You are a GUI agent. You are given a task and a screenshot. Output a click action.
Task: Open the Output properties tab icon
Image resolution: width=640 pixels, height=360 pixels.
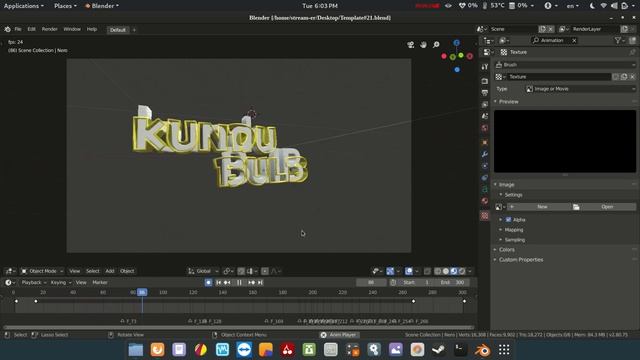point(484,93)
